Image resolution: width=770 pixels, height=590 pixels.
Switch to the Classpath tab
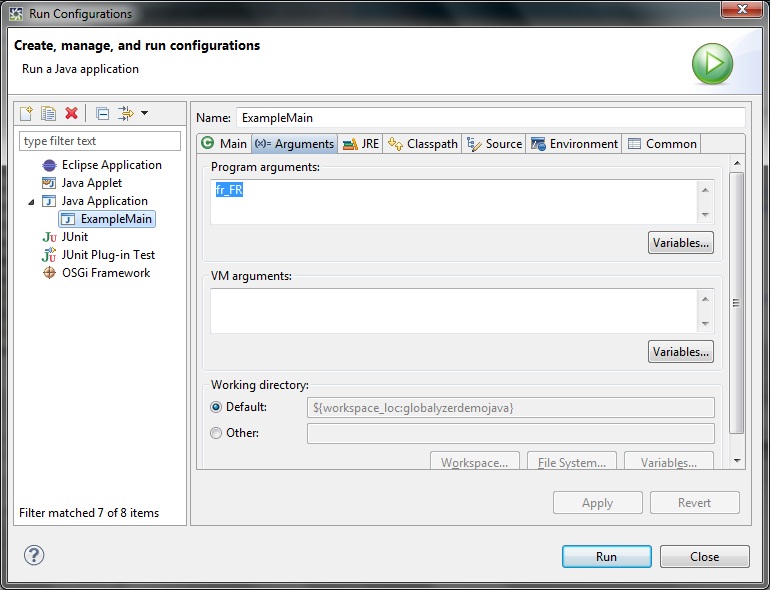[x=423, y=144]
